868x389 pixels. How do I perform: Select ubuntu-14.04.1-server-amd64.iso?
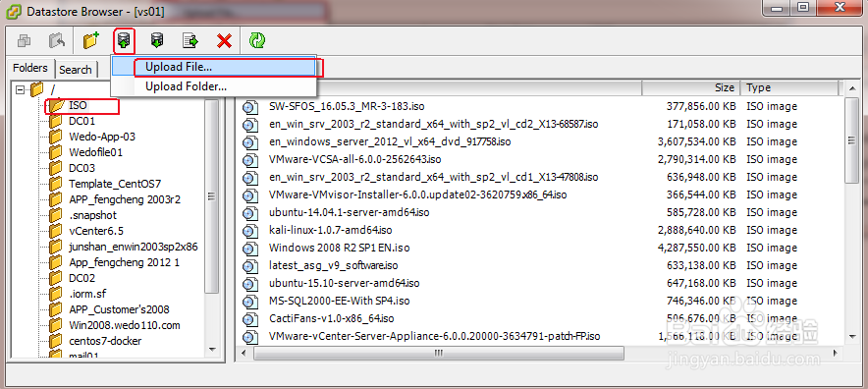click(x=350, y=212)
